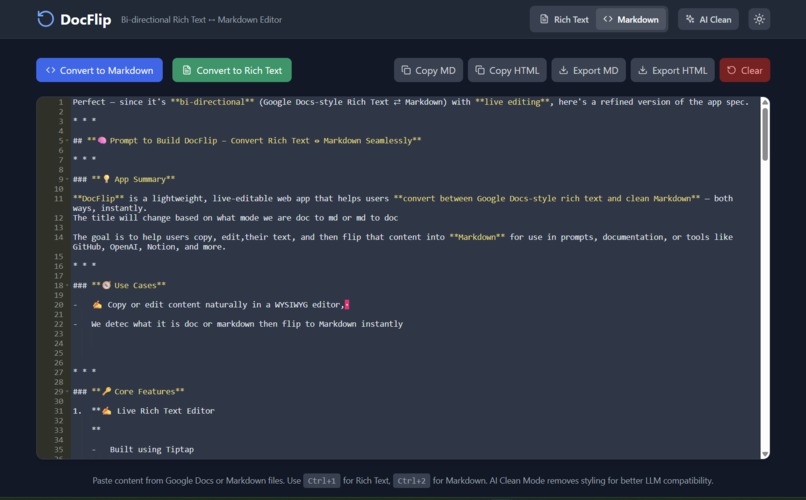Screen dimensions: 806x500
Task: Collapse the heading fold at line 5
Action: 67,141
